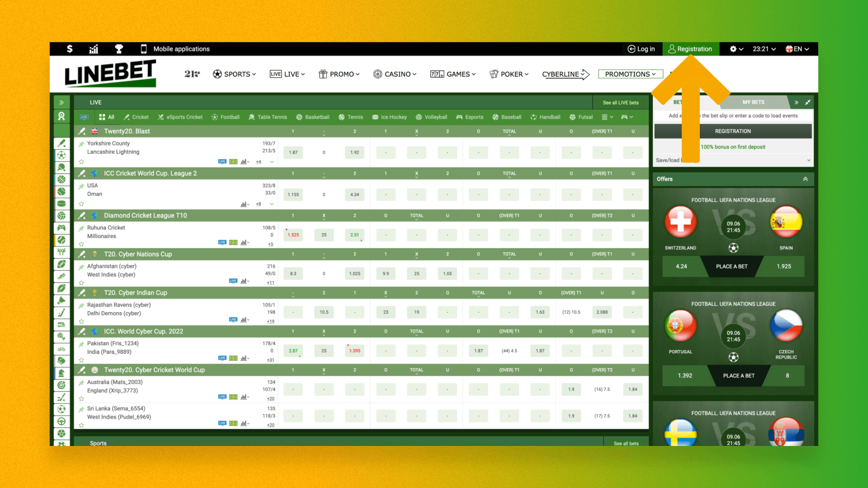868x488 pixels.
Task: Open the 21+ menu item
Action: click(192, 74)
